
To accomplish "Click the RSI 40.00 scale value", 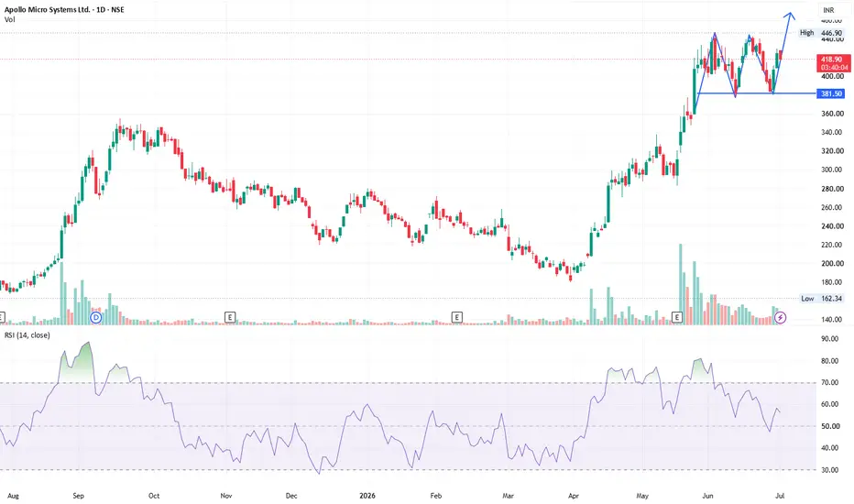I will pos(829,448).
